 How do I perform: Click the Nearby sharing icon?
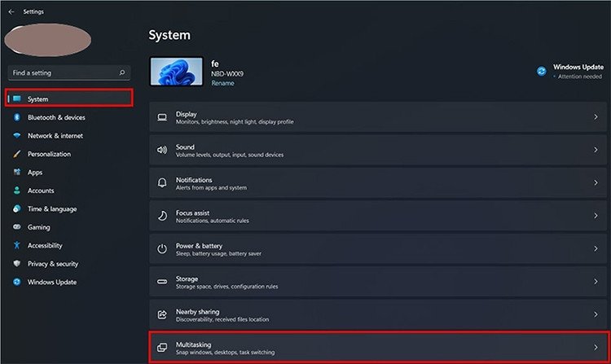pos(162,314)
